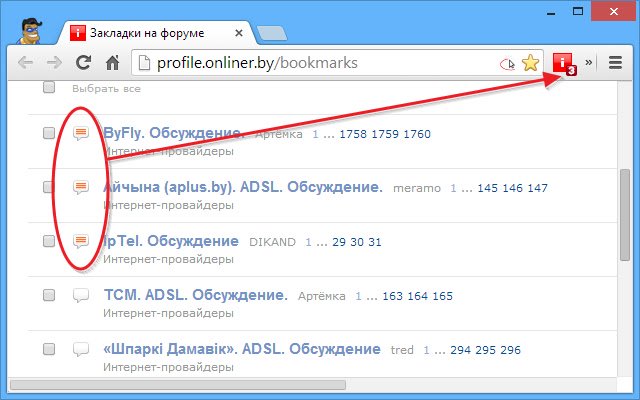Click unread messages icon for IpTel thread
This screenshot has height=400, width=640.
point(81,241)
